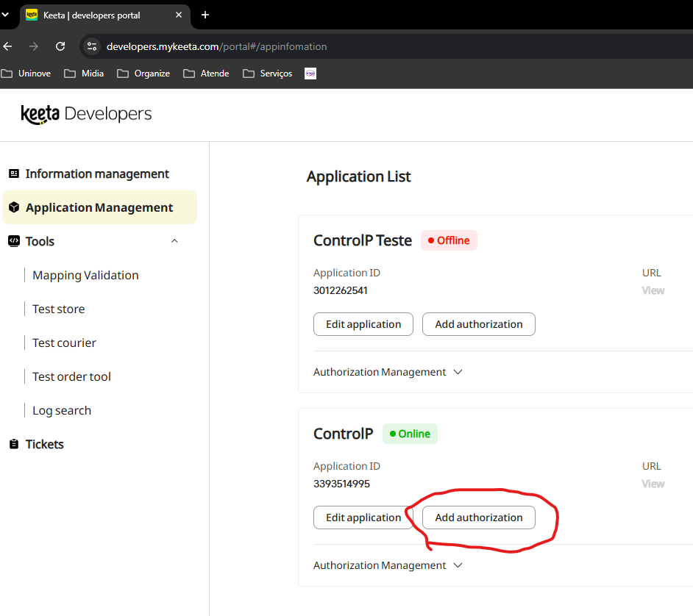Open the Uninove bookmarks folder
Image resolution: width=693 pixels, height=616 pixels.
[26, 74]
